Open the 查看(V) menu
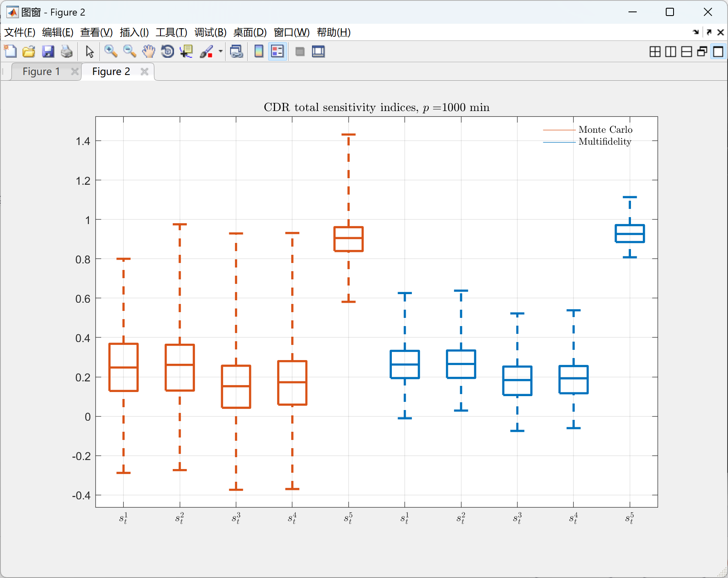 pos(96,32)
